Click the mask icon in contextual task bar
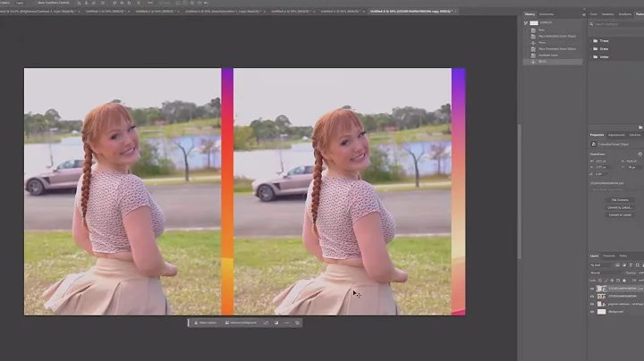Image resolution: width=644 pixels, height=361 pixels. (266, 323)
